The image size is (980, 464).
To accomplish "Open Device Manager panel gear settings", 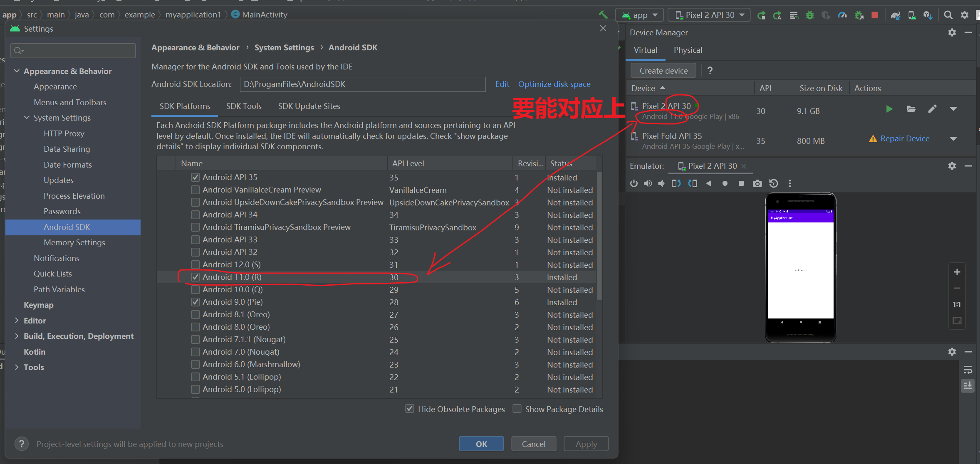I will pos(952,32).
